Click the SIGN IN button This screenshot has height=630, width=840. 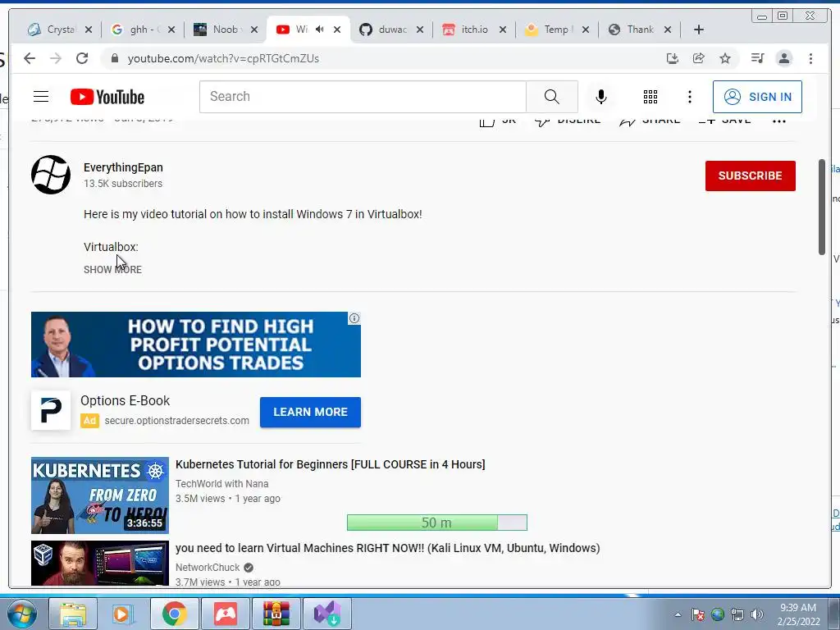tap(757, 97)
